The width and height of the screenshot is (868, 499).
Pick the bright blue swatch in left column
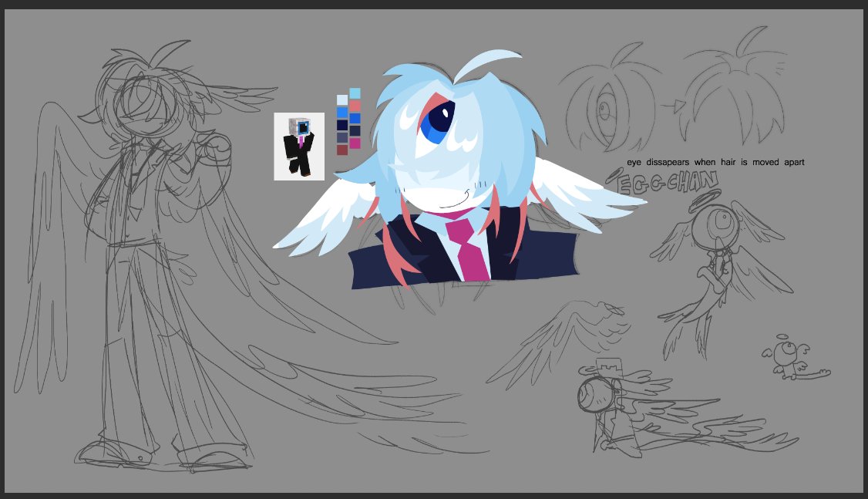(342, 112)
